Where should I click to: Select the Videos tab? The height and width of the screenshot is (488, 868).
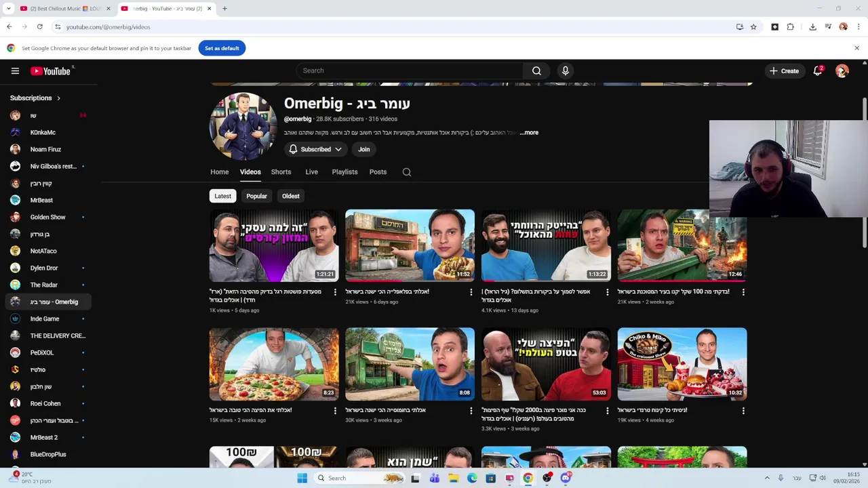250,172
